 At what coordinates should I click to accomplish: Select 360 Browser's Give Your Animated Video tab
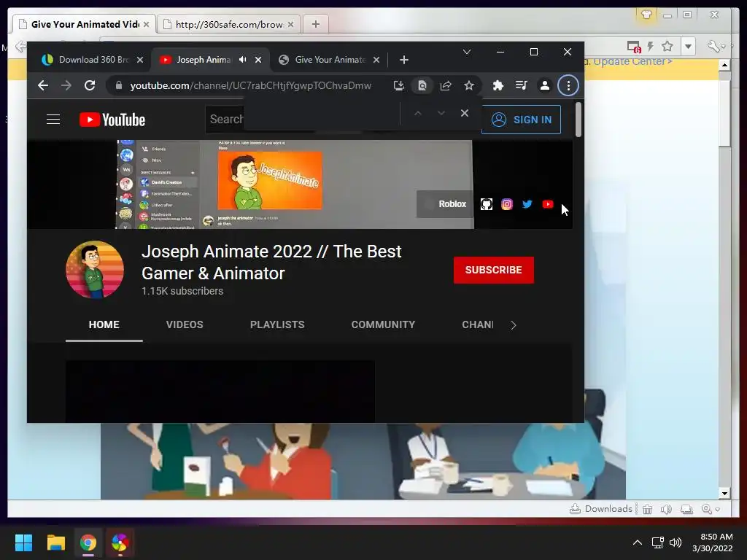tap(84, 24)
